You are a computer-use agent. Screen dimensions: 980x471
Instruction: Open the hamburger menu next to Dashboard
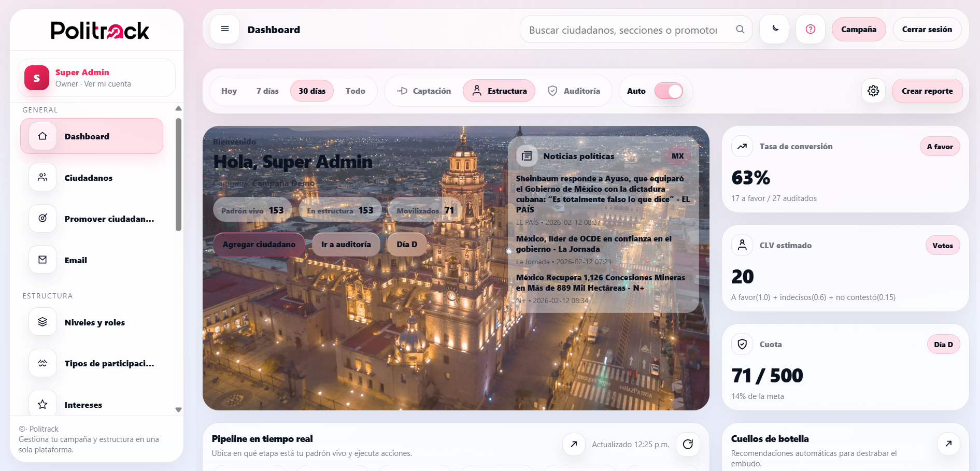(x=224, y=29)
